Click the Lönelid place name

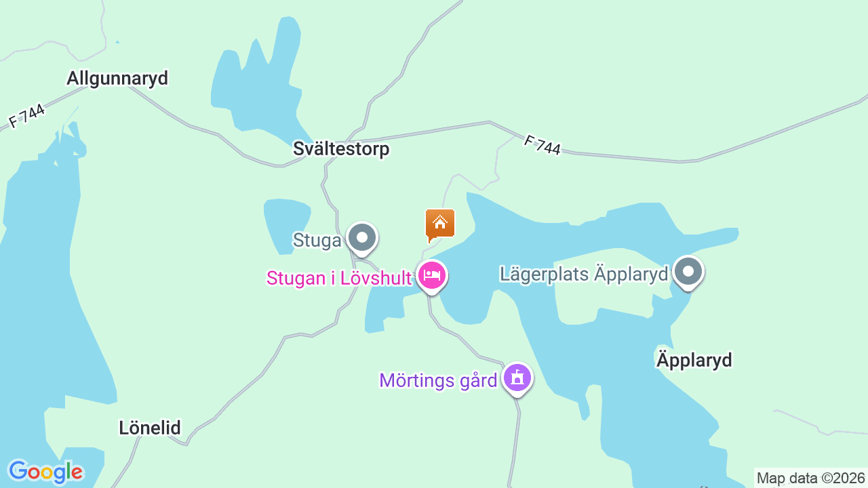150,428
